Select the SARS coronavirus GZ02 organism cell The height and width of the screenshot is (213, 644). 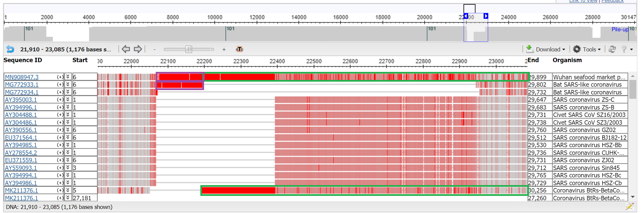(590, 130)
